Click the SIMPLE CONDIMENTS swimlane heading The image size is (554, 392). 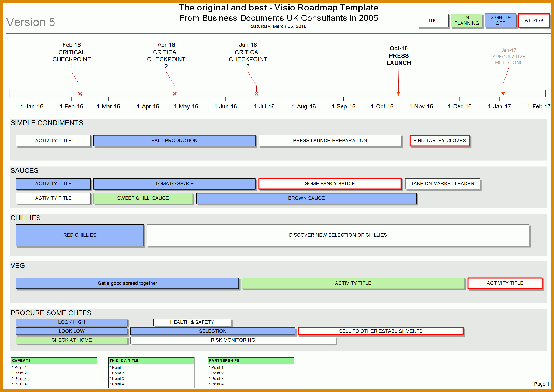47,123
